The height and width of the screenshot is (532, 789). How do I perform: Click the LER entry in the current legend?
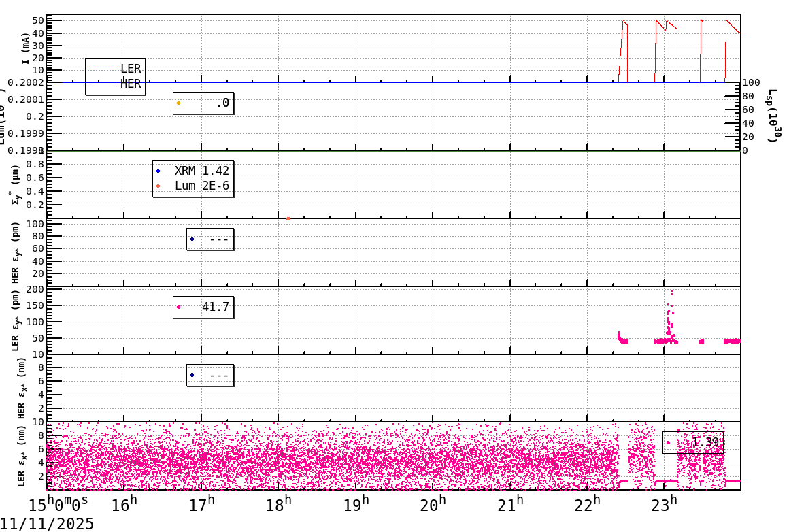pos(116,69)
